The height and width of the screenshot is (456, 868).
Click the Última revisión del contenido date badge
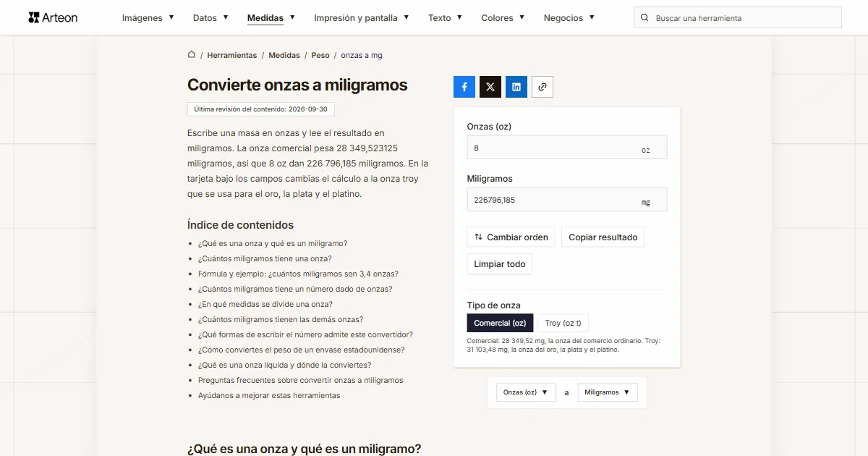[261, 109]
